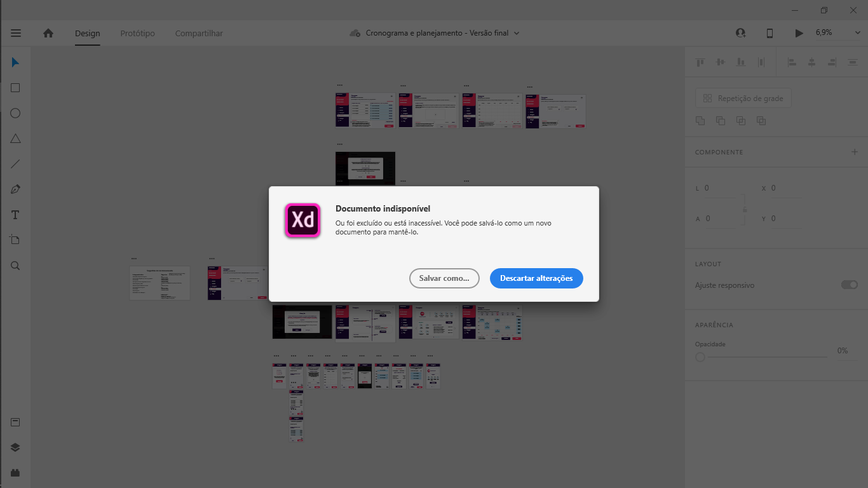The image size is (868, 488).
Task: Open the zoom percentage dropdown
Action: tap(856, 32)
